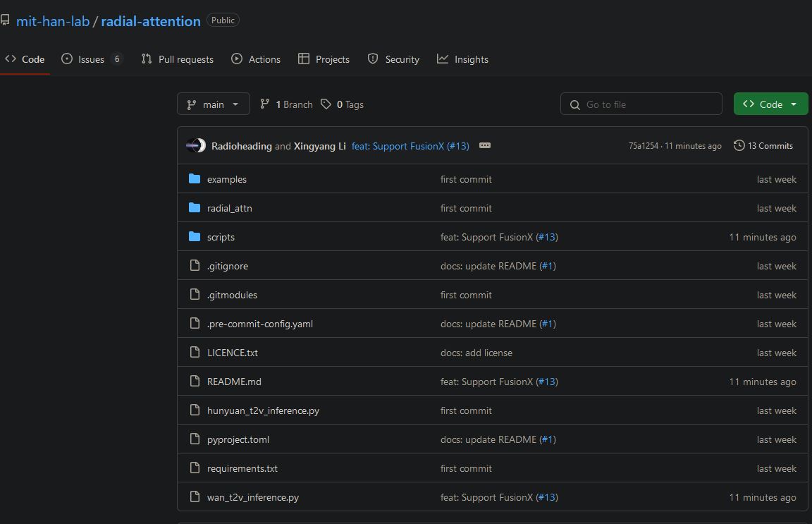812x524 pixels.
Task: Click the file icon for requirements.txt
Action: click(x=195, y=468)
